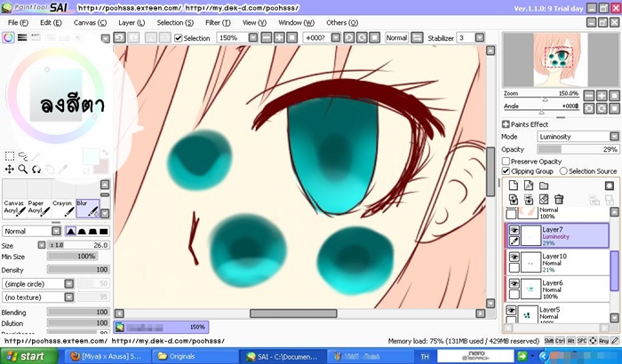
Task: Open the Stabilizer value dropdown
Action: pos(480,37)
